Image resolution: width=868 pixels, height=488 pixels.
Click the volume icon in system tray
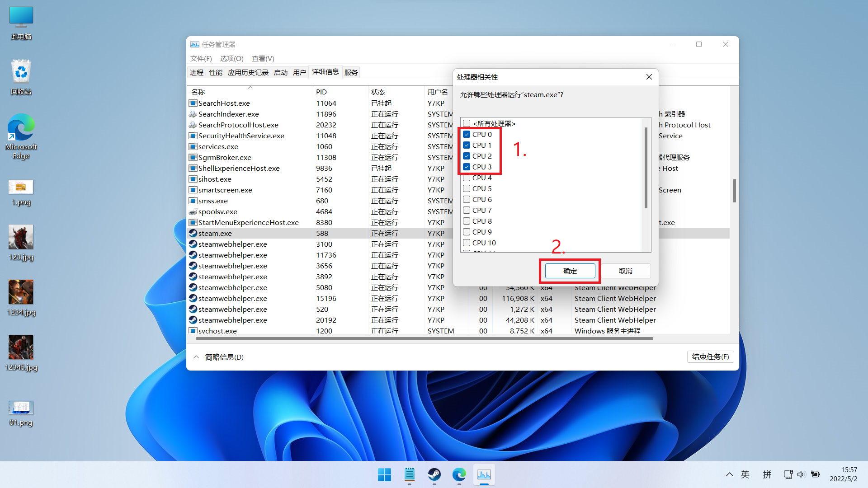pyautogui.click(x=801, y=474)
